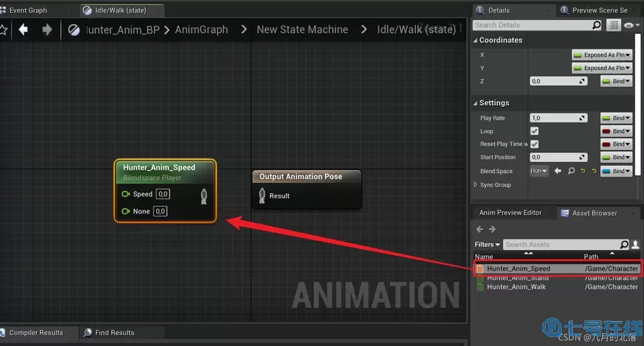Switch to the Anim Preview Editor tab
Viewport: 644px width, 346px height.
[x=510, y=213]
